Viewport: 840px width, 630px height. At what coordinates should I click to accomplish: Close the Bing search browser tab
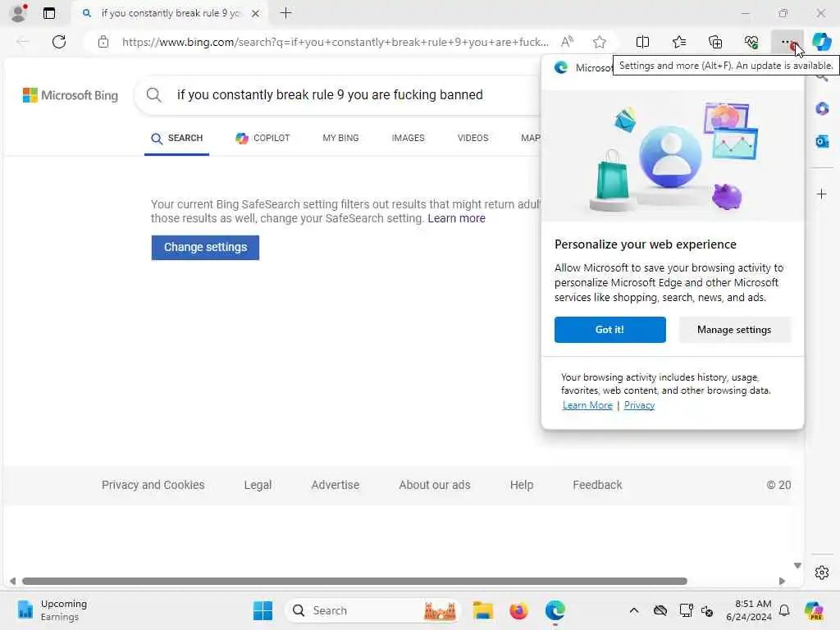tap(256, 13)
